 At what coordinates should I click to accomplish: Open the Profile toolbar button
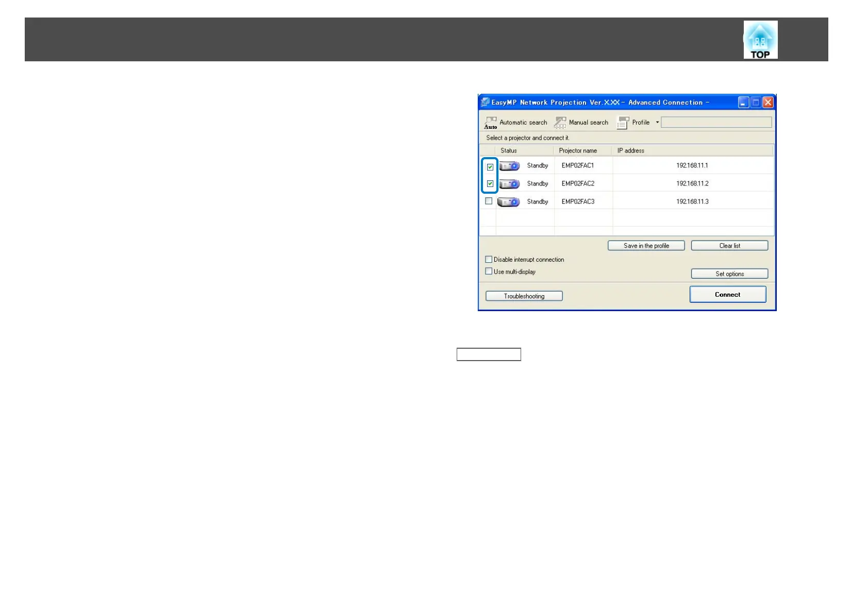(633, 123)
